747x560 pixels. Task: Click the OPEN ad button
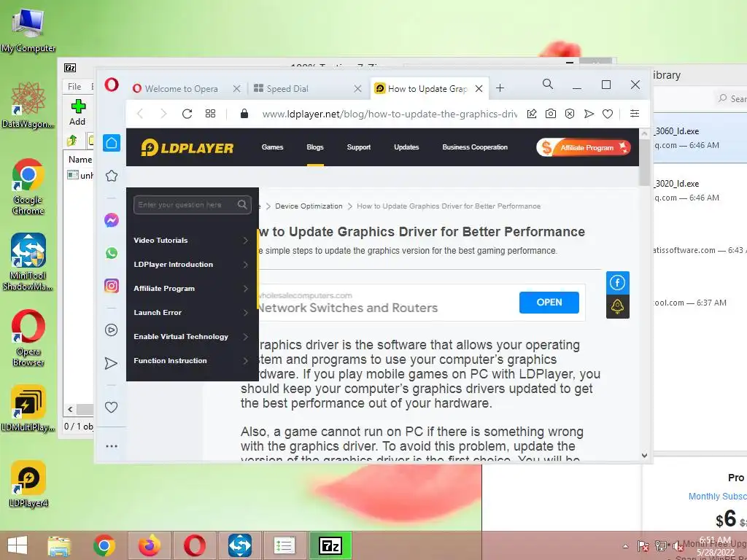click(x=549, y=303)
